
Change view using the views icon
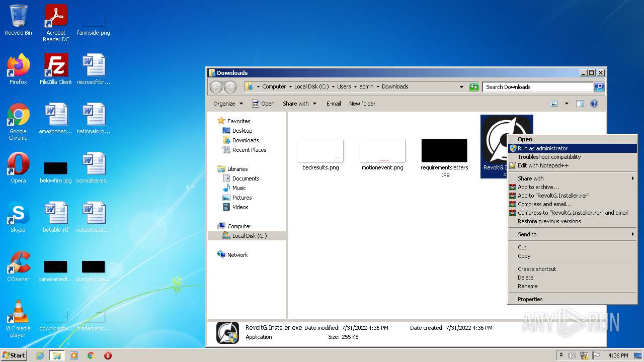[554, 104]
